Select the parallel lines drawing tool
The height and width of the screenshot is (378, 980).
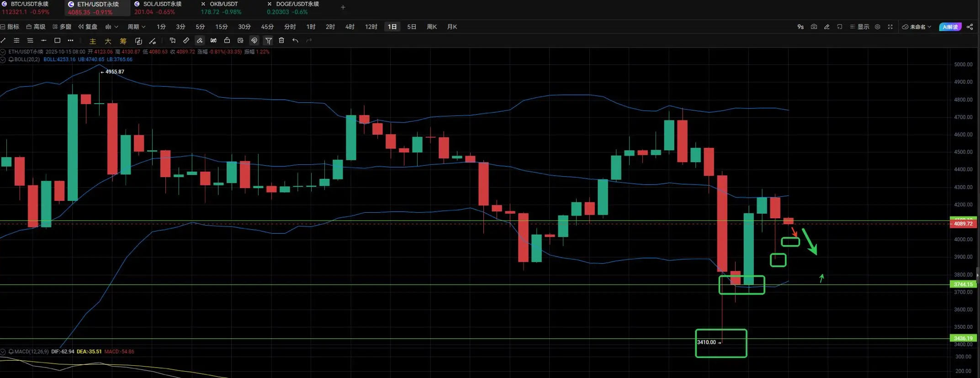click(16, 41)
